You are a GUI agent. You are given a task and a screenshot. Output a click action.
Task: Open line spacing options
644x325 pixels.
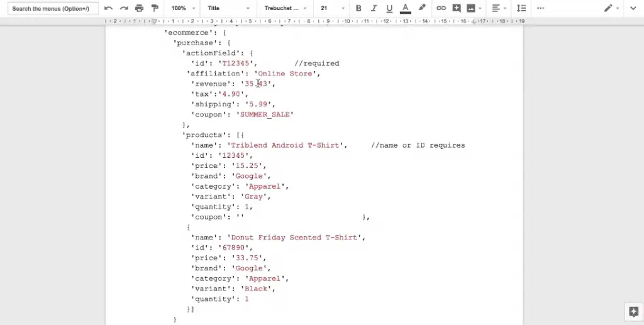521,8
